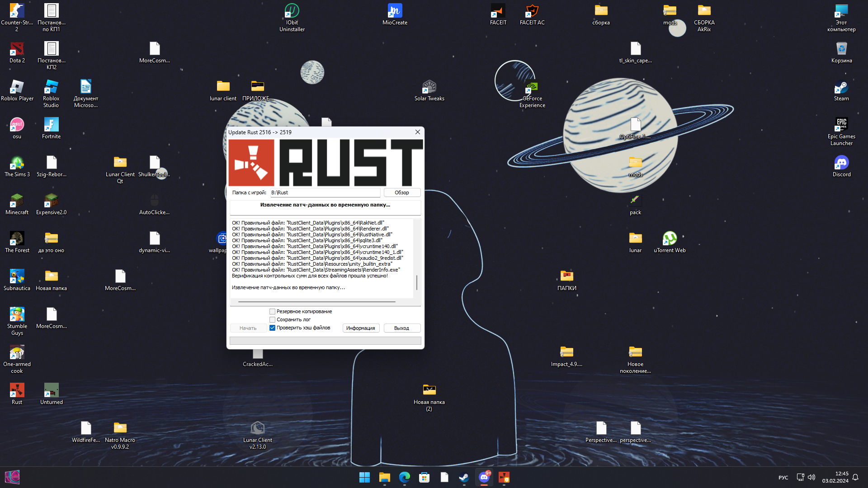This screenshot has width=868, height=488.
Task: Select the Корзина recycle bin icon
Action: [841, 52]
